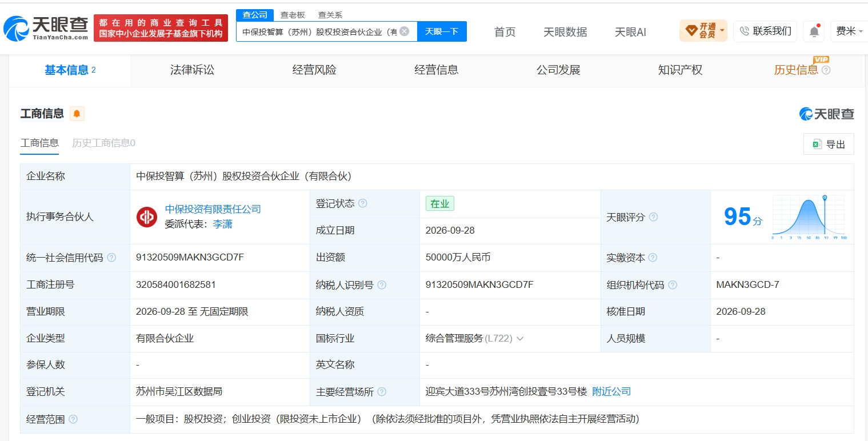Click the score distribution chart thumbnail
The image size is (868, 441).
[x=809, y=217]
